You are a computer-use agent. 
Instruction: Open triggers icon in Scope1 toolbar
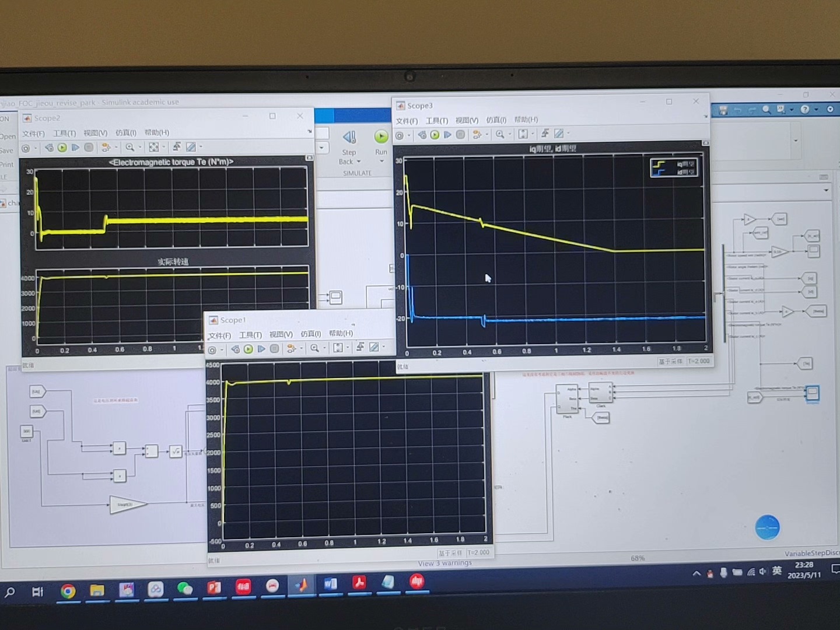[360, 347]
